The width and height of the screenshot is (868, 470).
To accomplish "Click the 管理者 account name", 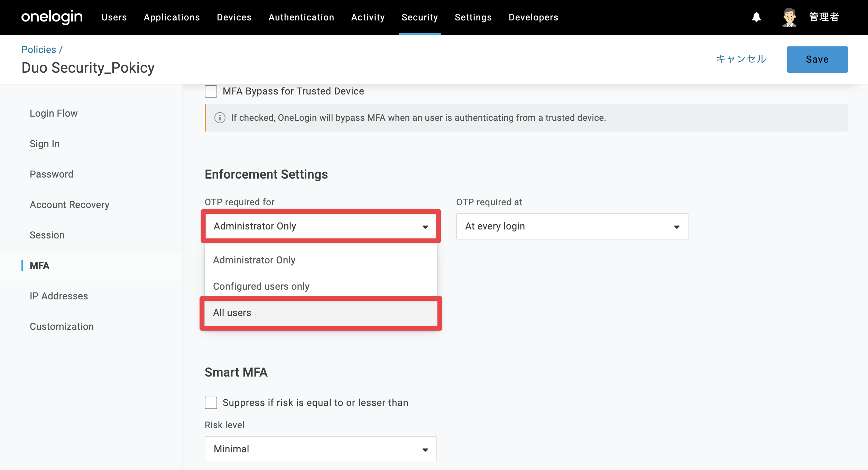I will coord(824,17).
